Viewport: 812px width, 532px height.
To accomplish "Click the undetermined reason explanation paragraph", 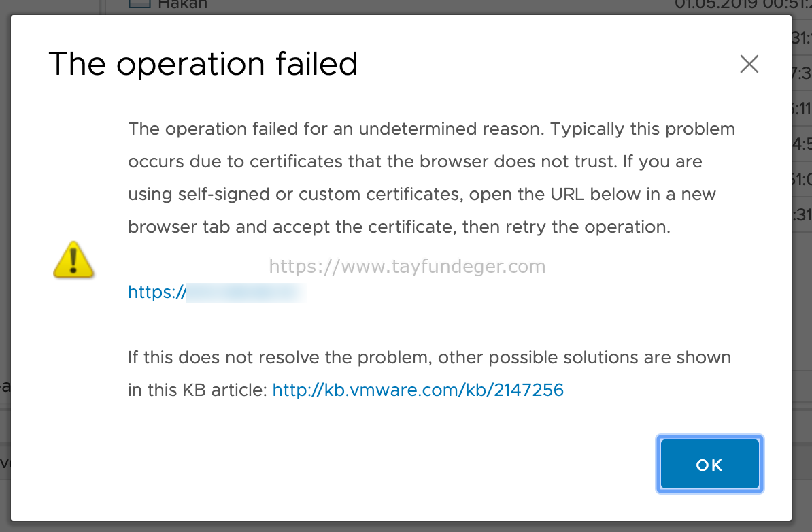I will 431,178.
